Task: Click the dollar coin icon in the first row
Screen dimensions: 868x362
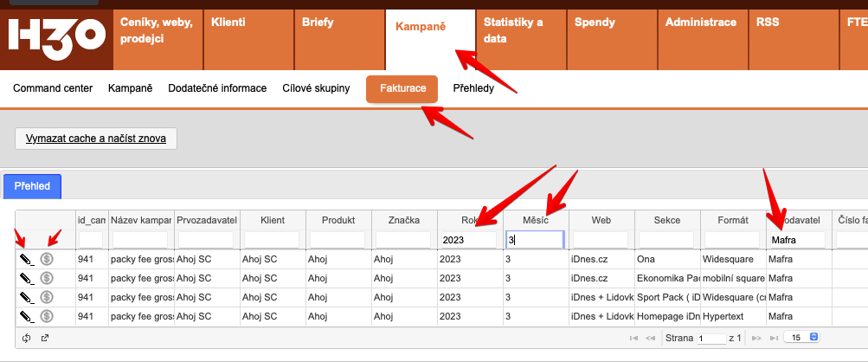Action: click(47, 258)
